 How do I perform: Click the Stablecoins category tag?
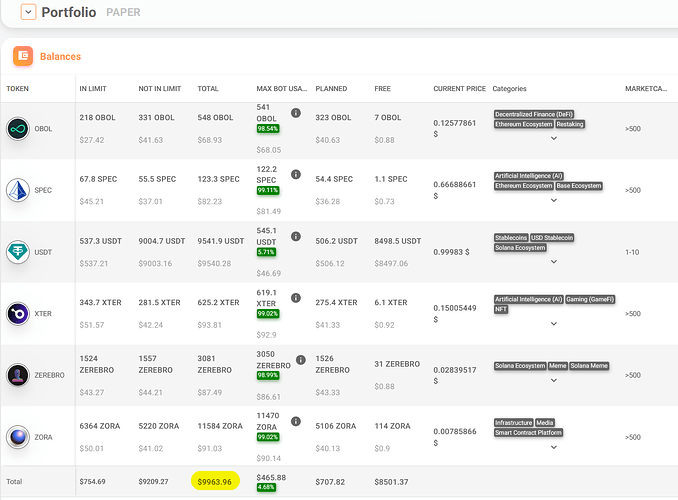(511, 237)
